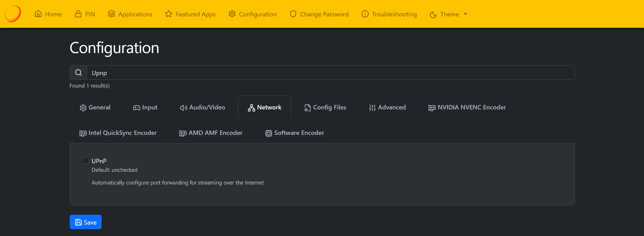Enable the UPnP checkbox
Screen dimensions: 644x236
pyautogui.click(x=86, y=161)
